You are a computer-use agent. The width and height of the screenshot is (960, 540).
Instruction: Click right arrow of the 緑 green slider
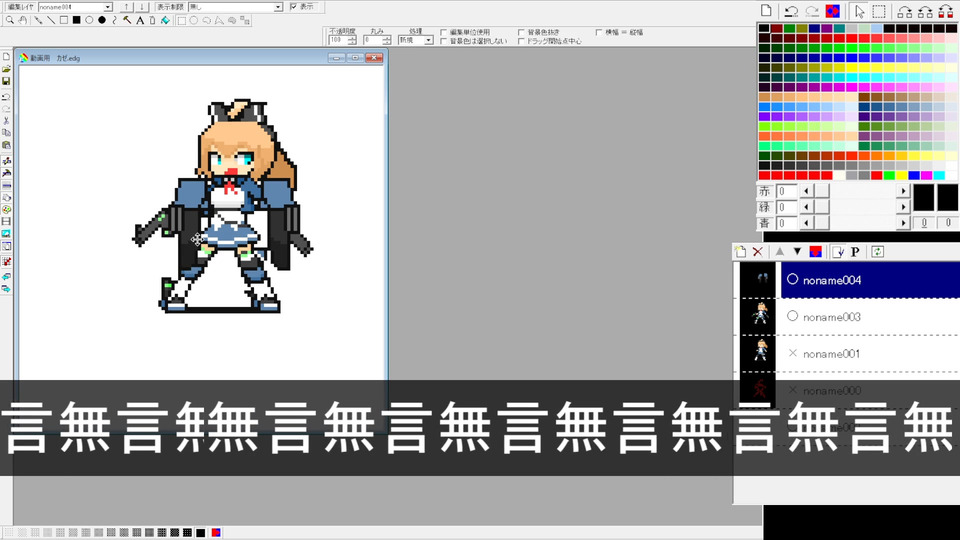tap(903, 207)
